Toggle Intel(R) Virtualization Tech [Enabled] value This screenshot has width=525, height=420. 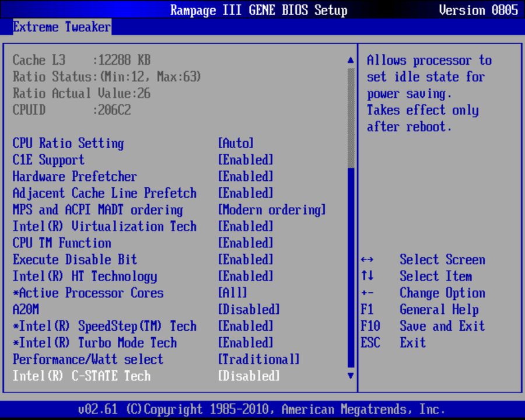tap(246, 226)
